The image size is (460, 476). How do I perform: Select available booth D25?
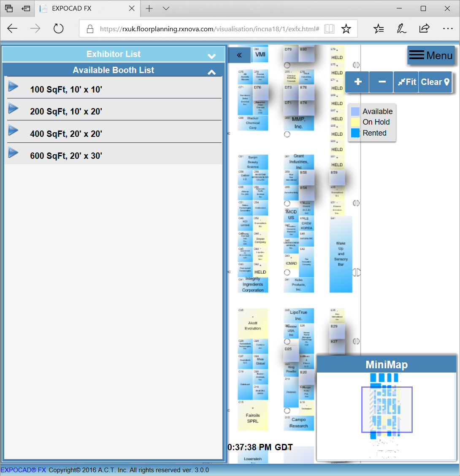pos(291,354)
